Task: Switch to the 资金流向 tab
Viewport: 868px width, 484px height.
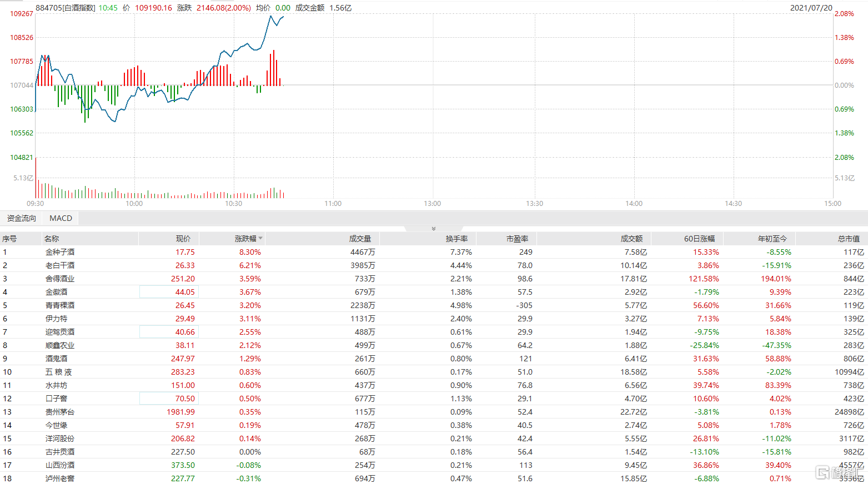Action: (x=21, y=218)
